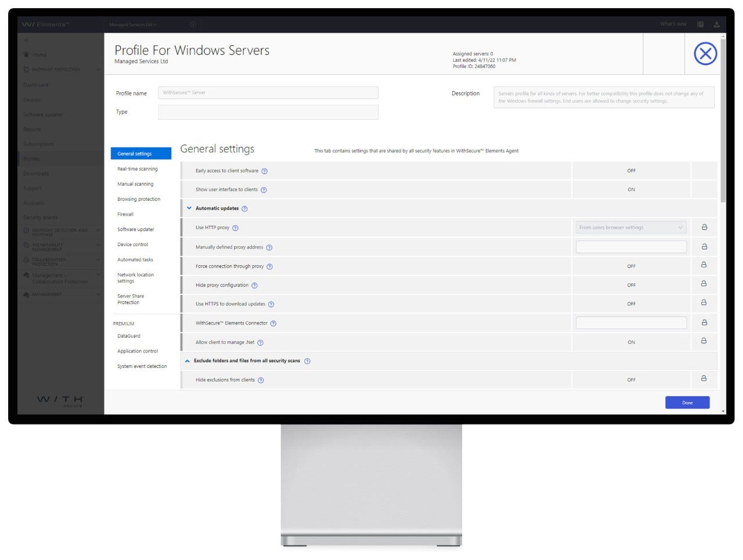Collapse the sidebar using the double-arrow icon
Screen dimensions: 743x560
point(26,40)
